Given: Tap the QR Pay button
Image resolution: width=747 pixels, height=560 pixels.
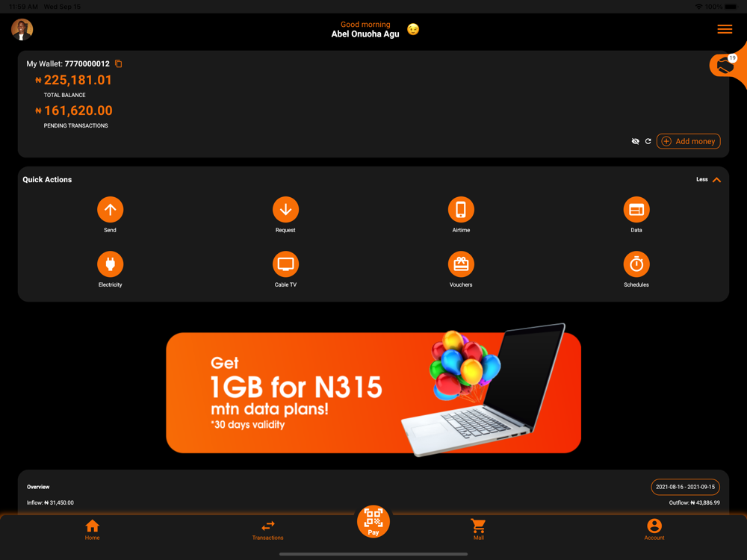Looking at the screenshot, I should 373,521.
